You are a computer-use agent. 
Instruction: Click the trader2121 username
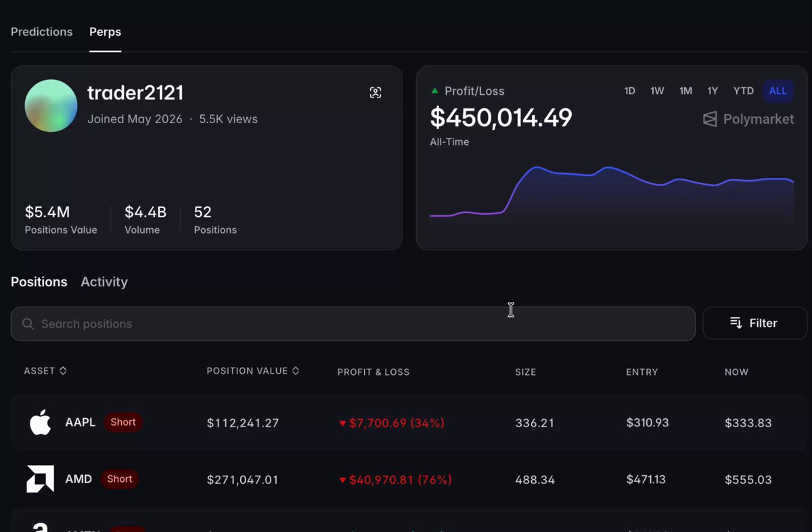(x=135, y=93)
